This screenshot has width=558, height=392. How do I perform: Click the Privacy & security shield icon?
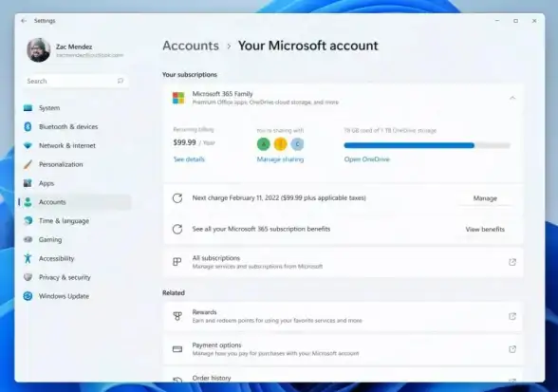[x=28, y=277]
